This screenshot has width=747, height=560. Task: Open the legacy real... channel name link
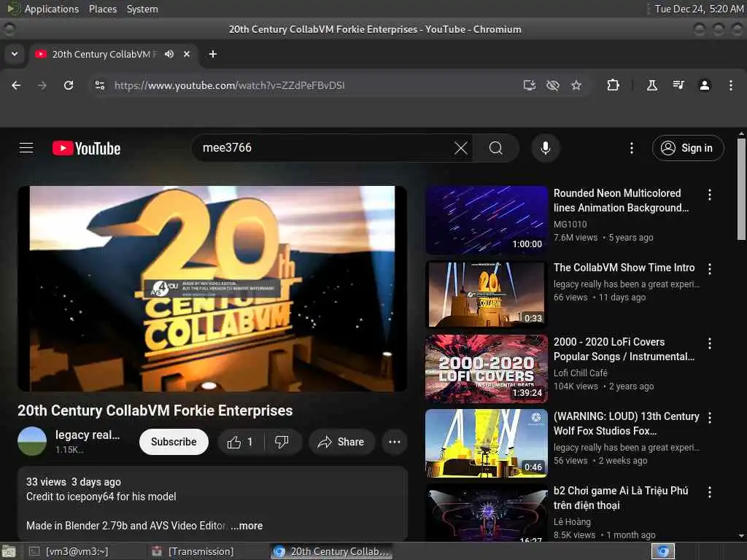[x=88, y=435]
